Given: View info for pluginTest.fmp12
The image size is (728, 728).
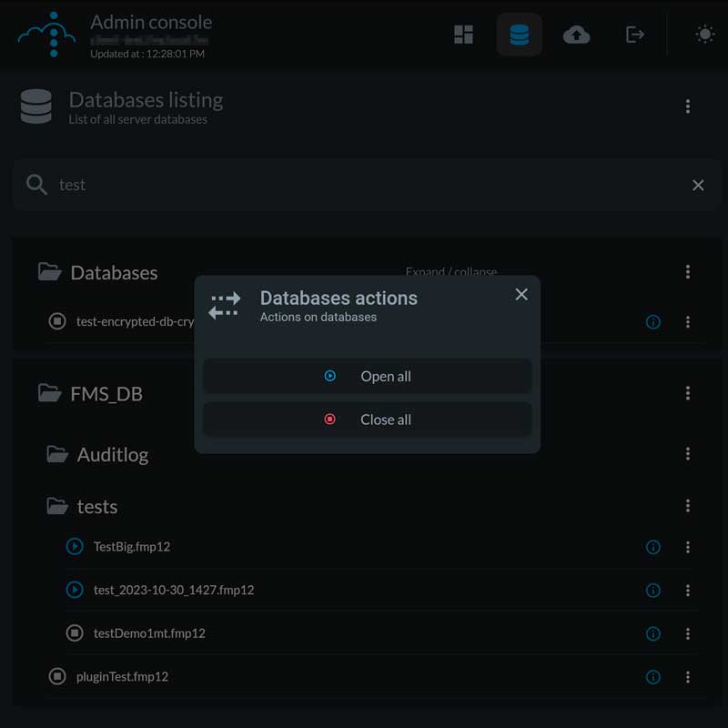Looking at the screenshot, I should [653, 677].
